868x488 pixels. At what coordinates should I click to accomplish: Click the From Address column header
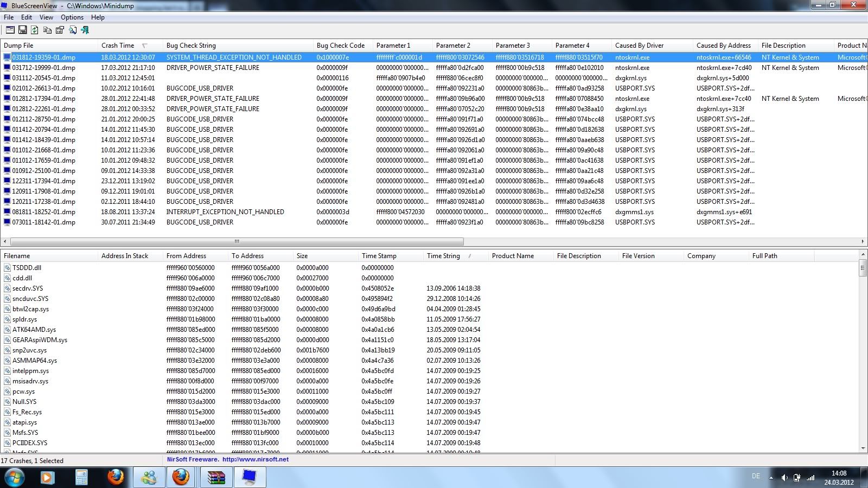[196, 256]
